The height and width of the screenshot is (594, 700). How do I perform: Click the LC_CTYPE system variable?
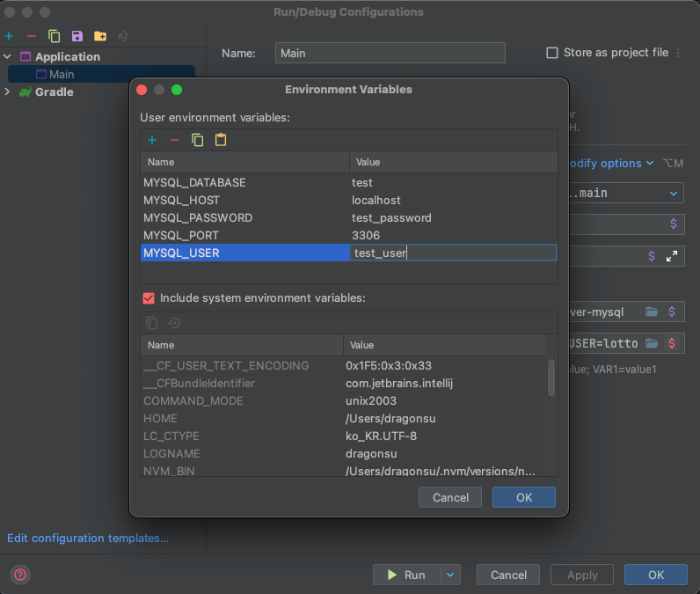click(171, 436)
